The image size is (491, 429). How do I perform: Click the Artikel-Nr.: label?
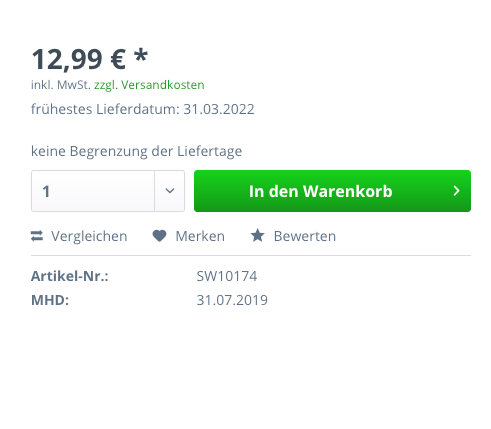point(70,276)
